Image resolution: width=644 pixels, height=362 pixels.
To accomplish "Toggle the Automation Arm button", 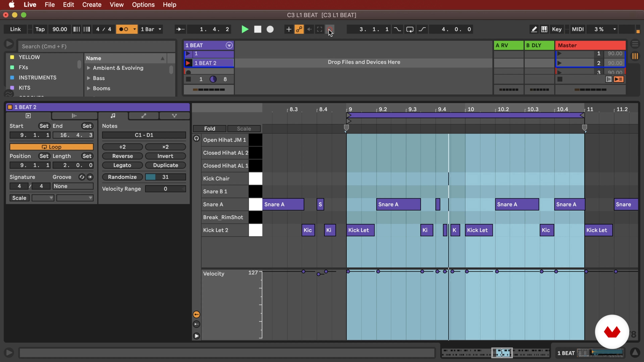I will pyautogui.click(x=299, y=29).
